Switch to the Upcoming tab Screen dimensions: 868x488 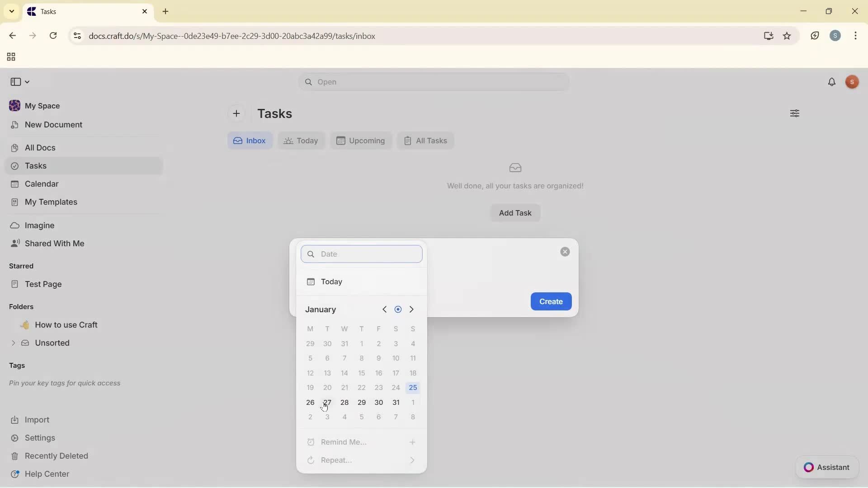361,141
